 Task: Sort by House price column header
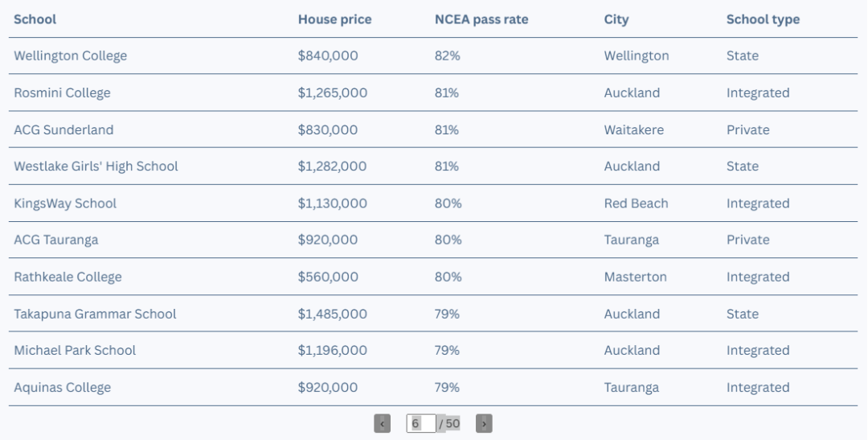335,19
